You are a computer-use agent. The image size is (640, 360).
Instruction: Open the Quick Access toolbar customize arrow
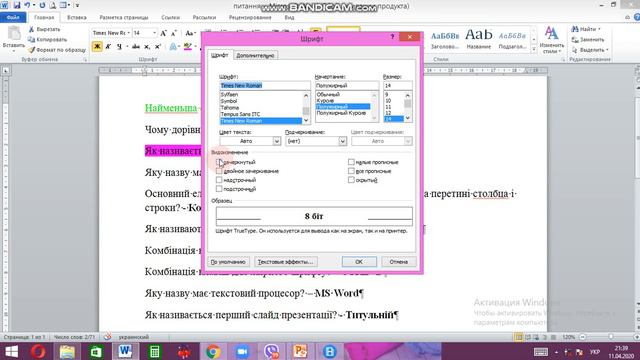77,6
